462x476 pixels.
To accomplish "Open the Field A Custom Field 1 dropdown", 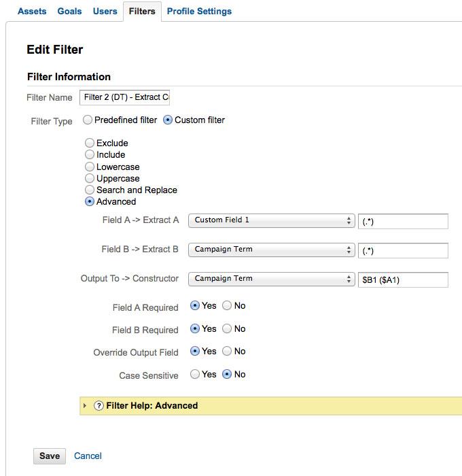I will click(x=271, y=220).
